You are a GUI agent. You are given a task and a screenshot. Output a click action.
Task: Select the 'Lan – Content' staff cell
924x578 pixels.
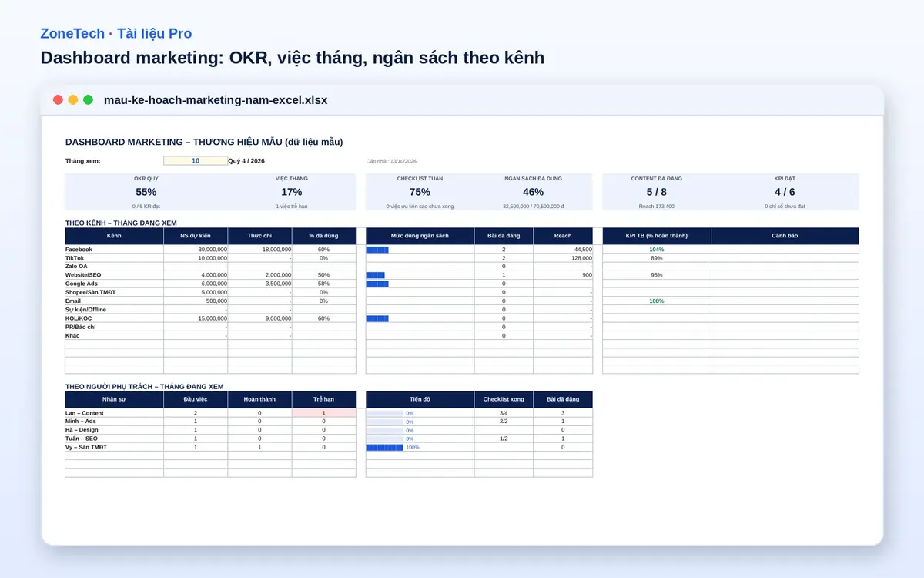click(x=114, y=413)
